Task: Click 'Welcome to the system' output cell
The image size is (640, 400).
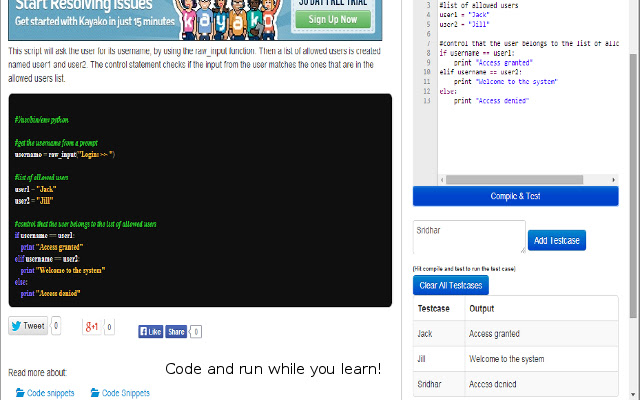Action: pyautogui.click(x=541, y=359)
